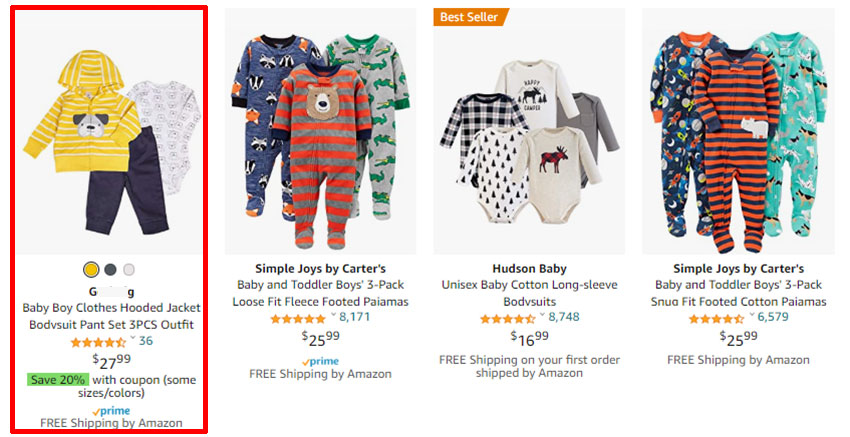Expand rating dropdown next to 6,579 reviews
Image resolution: width=850 pixels, height=437 pixels.
pos(752,316)
